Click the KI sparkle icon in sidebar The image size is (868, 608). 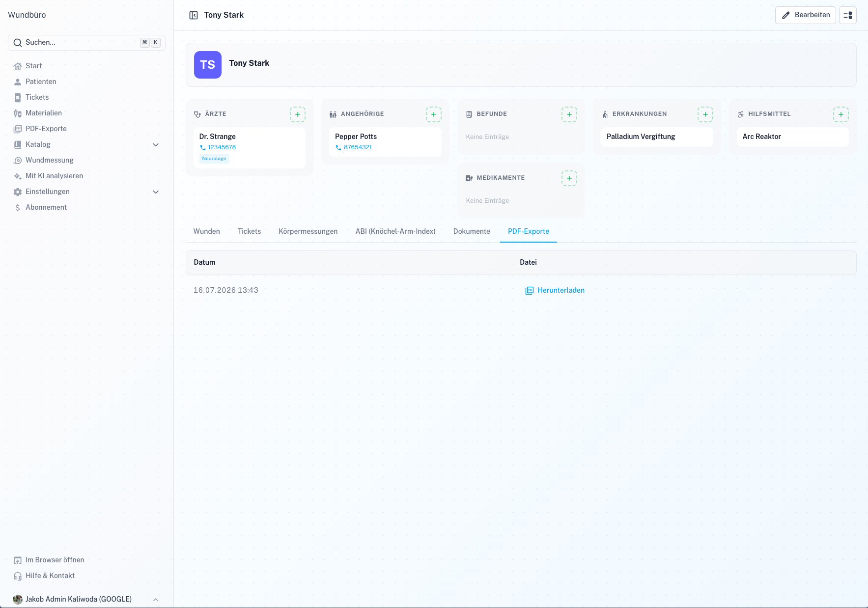pos(18,176)
